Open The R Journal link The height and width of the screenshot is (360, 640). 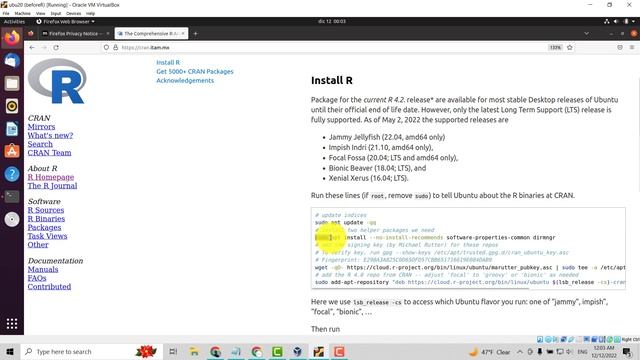click(52, 186)
